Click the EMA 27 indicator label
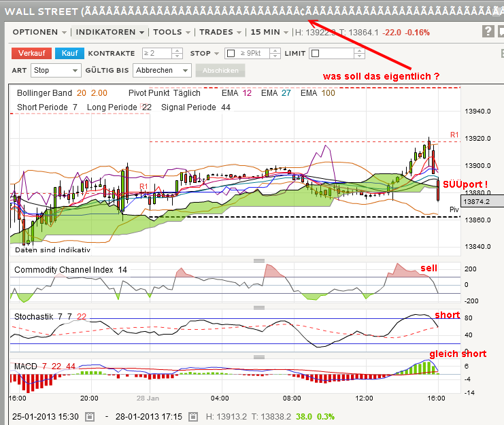 pyautogui.click(x=275, y=93)
